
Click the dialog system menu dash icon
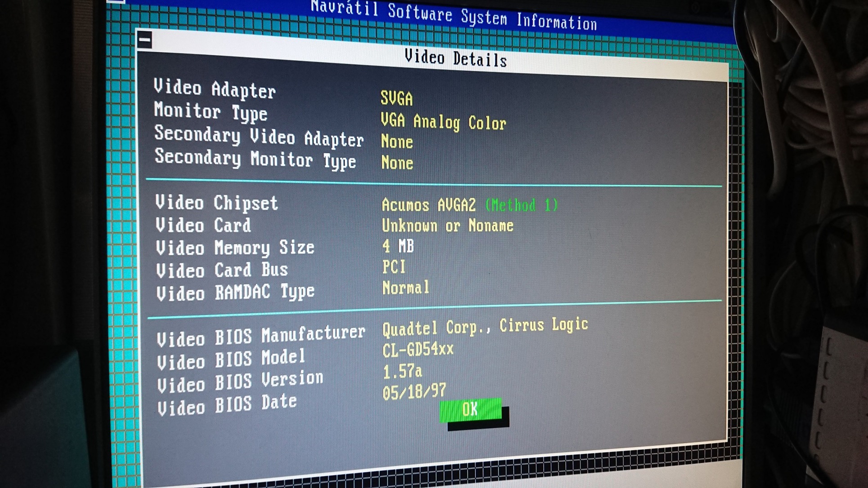click(x=145, y=40)
